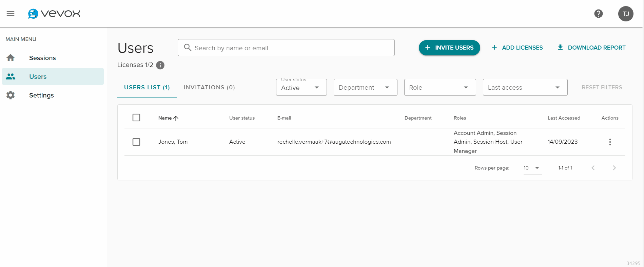
Task: Click the name Jones, Tom
Action: [x=173, y=142]
